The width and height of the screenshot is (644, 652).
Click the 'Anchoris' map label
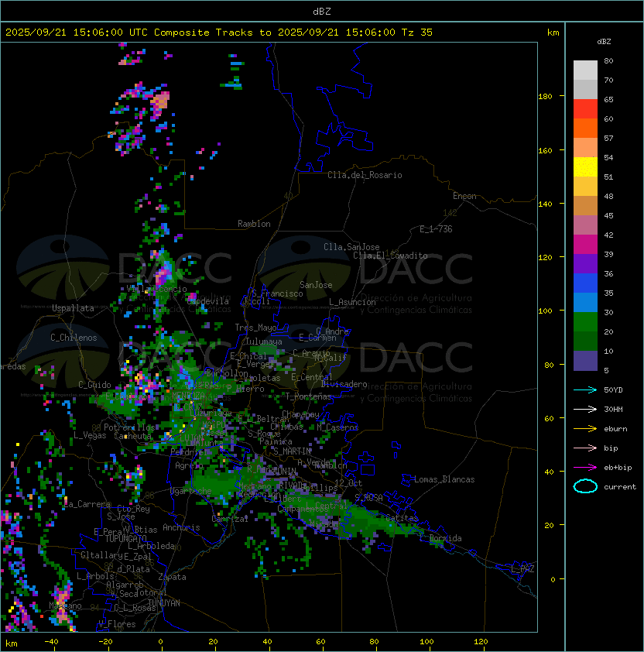(x=181, y=527)
